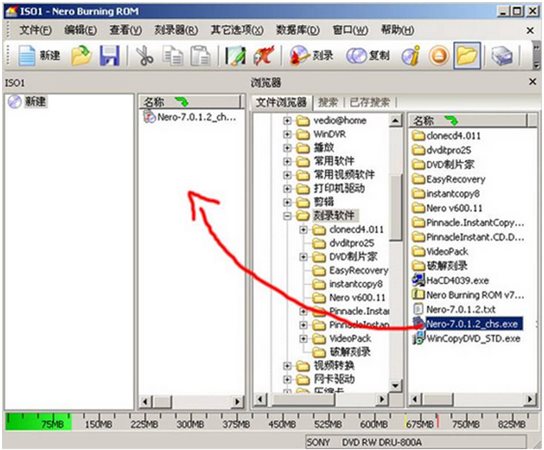Toggle the file browser folder button

pyautogui.click(x=467, y=56)
